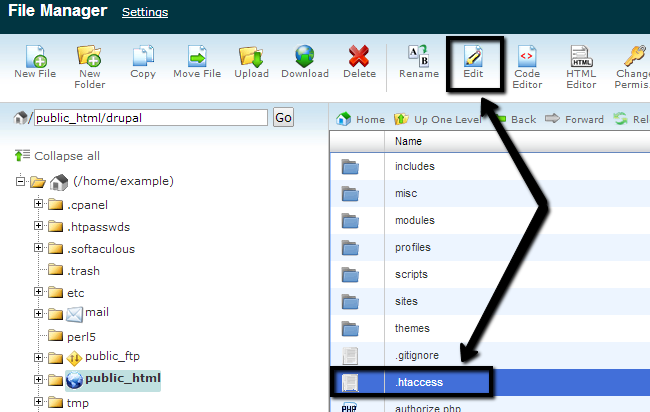Screen dimensions: 650x412
Task: Click the folder icon of includes row
Action: [350, 167]
